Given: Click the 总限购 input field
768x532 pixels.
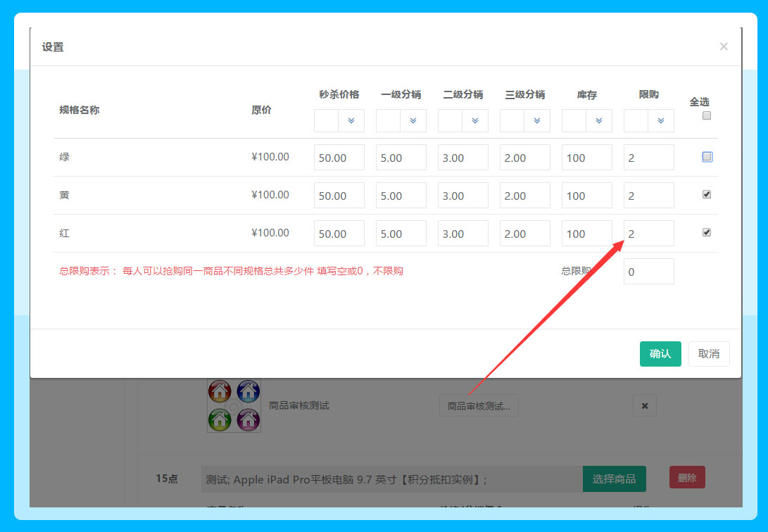Looking at the screenshot, I should coord(648,272).
